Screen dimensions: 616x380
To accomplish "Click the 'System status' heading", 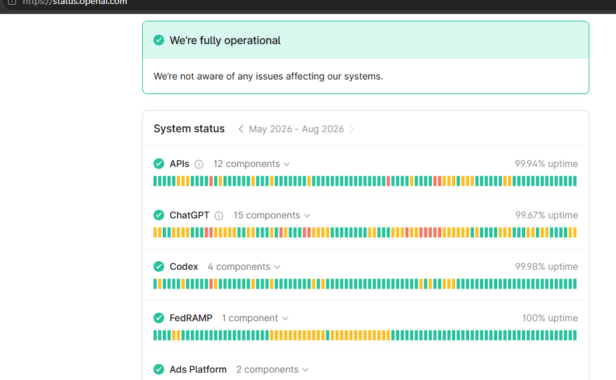I will (189, 129).
